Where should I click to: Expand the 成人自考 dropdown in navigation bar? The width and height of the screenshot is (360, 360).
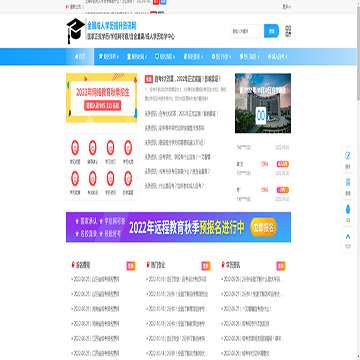278,57
